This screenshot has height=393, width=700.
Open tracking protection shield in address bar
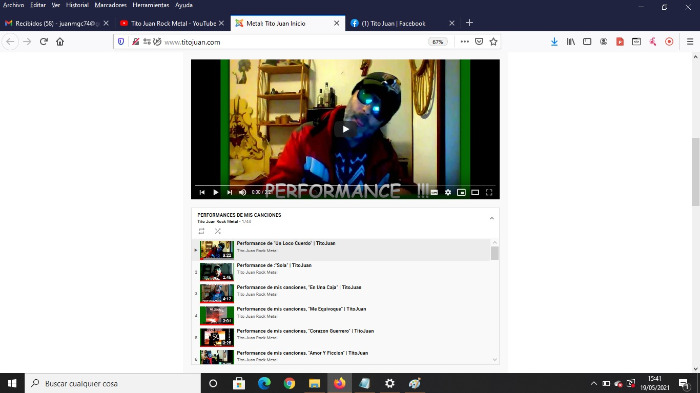[121, 42]
